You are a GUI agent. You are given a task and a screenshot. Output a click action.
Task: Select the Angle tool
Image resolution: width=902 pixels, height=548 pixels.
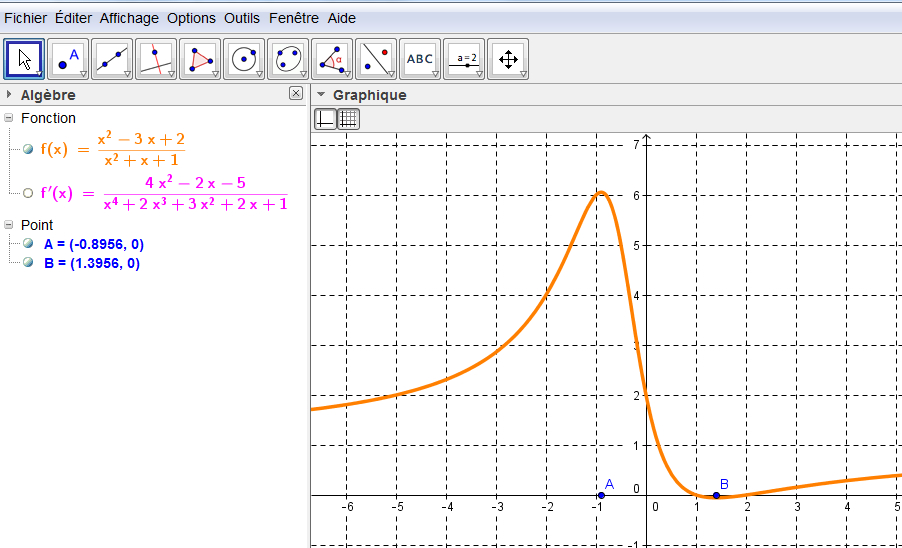tap(331, 59)
